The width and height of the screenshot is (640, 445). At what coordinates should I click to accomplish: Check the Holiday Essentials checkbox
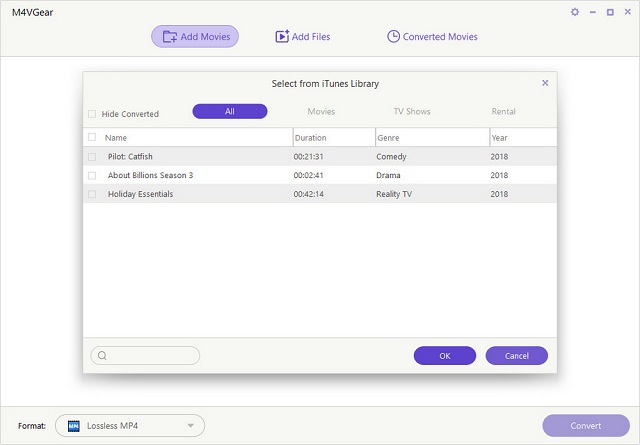(92, 194)
